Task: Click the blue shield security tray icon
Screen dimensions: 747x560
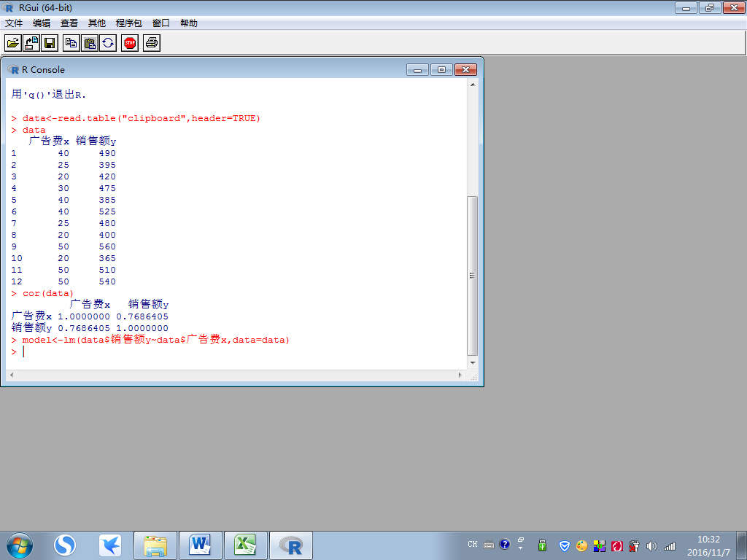Action: (x=564, y=545)
